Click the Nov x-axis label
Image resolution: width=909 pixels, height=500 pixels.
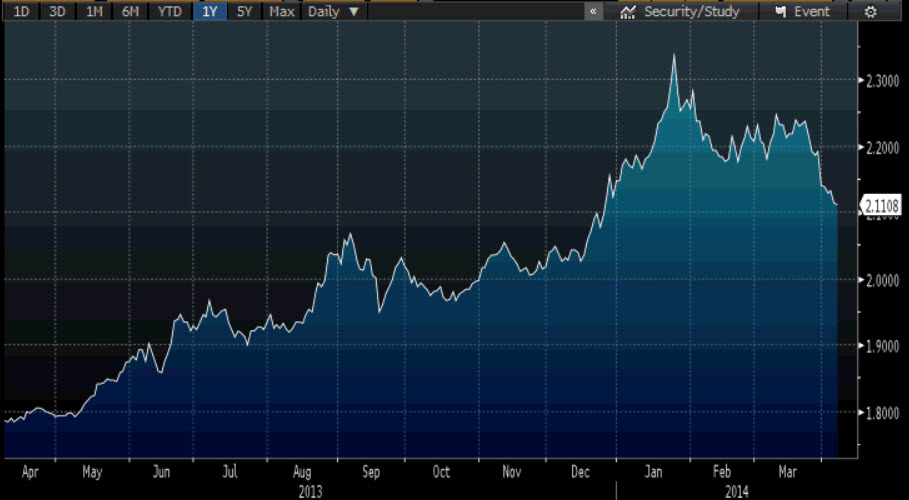pos(511,472)
